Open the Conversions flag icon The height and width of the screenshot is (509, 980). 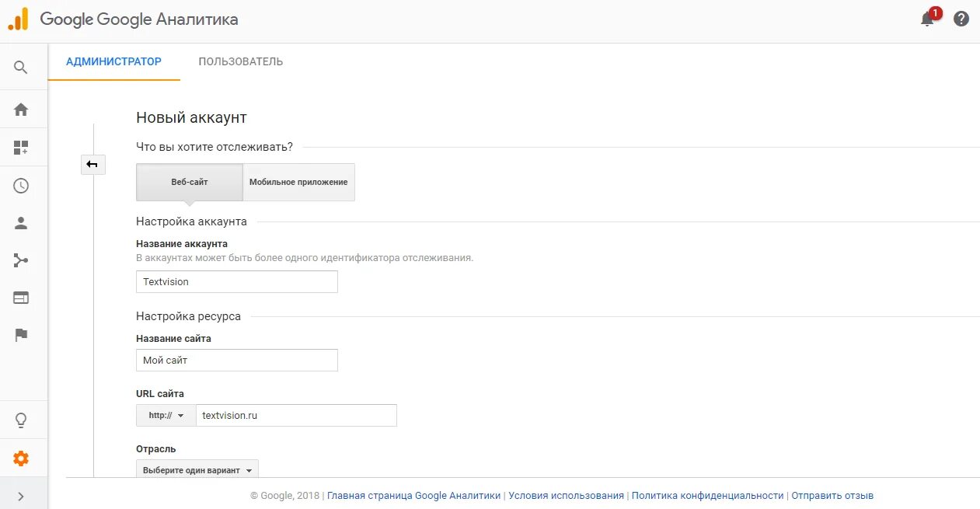click(x=21, y=335)
